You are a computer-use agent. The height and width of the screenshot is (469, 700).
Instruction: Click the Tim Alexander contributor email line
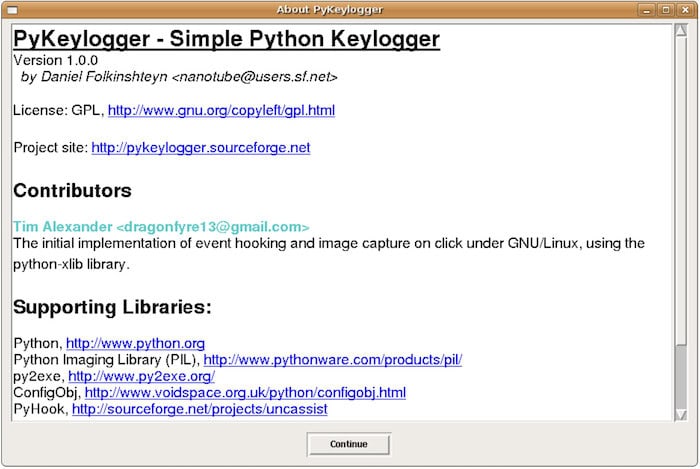click(161, 227)
